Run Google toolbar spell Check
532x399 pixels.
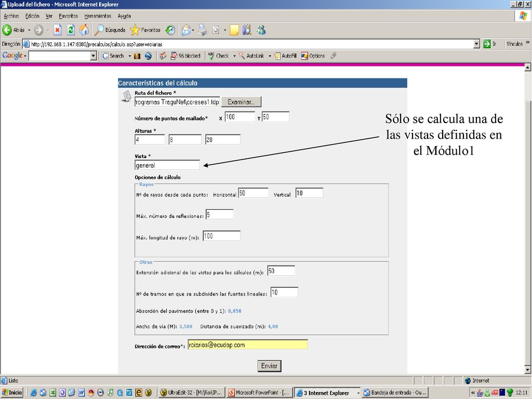click(218, 56)
